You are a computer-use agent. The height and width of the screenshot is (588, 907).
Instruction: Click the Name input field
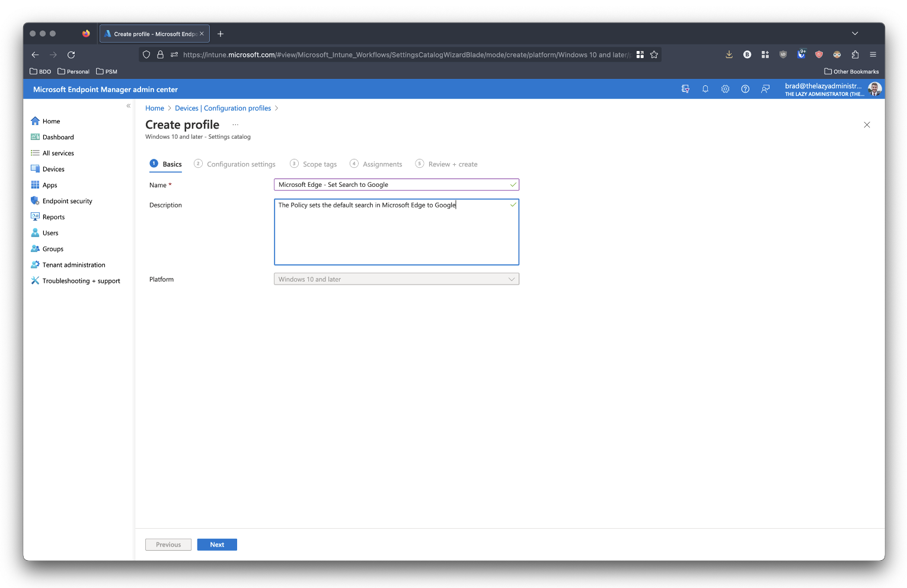[x=397, y=185]
